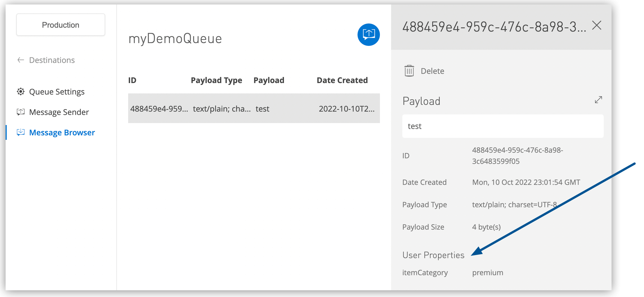Click the trash icon to delete the message
The image size is (644, 297).
pyautogui.click(x=409, y=71)
